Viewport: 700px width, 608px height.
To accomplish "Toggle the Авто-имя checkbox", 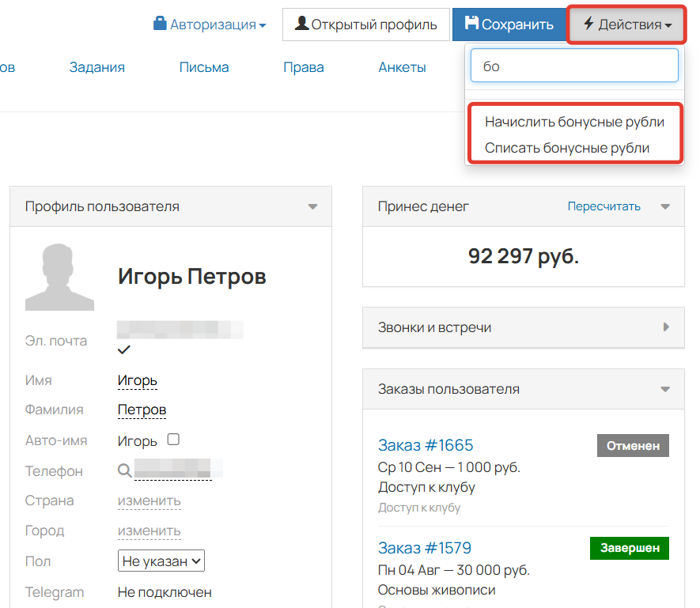I will [174, 440].
